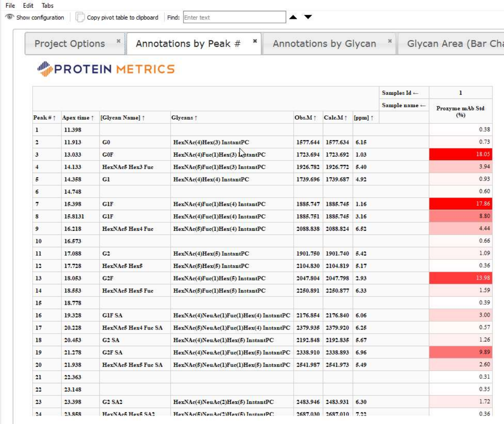The width and height of the screenshot is (504, 424).
Task: Select the red 17.86 percentage cell
Action: pyautogui.click(x=460, y=204)
